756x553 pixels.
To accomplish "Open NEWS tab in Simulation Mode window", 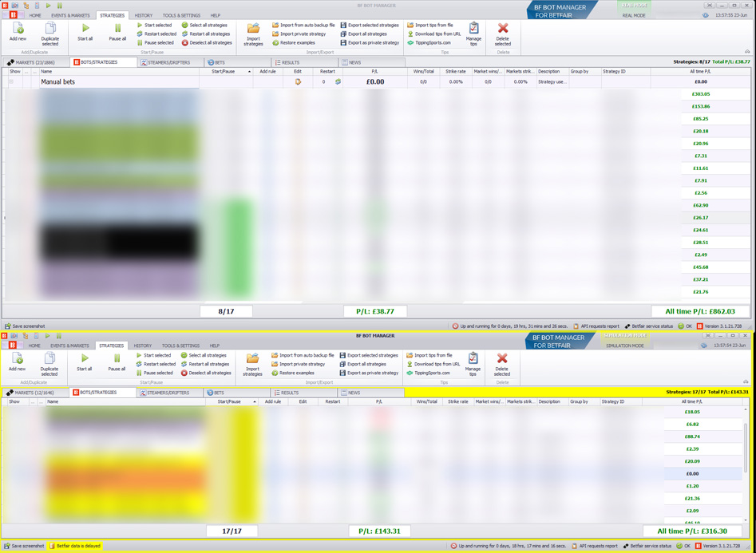I will 371,393.
